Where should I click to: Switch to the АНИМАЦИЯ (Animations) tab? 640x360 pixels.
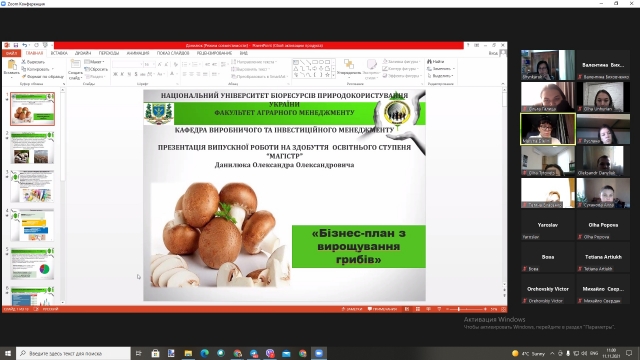tap(138, 53)
